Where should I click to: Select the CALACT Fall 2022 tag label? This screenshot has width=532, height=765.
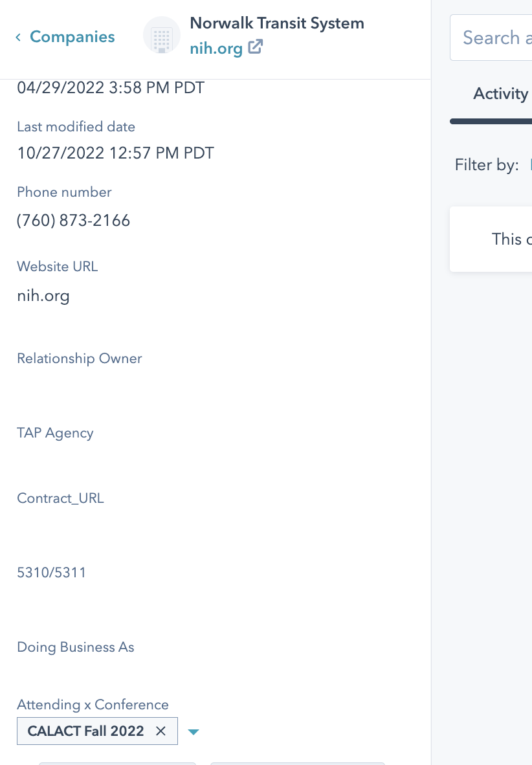click(x=85, y=731)
